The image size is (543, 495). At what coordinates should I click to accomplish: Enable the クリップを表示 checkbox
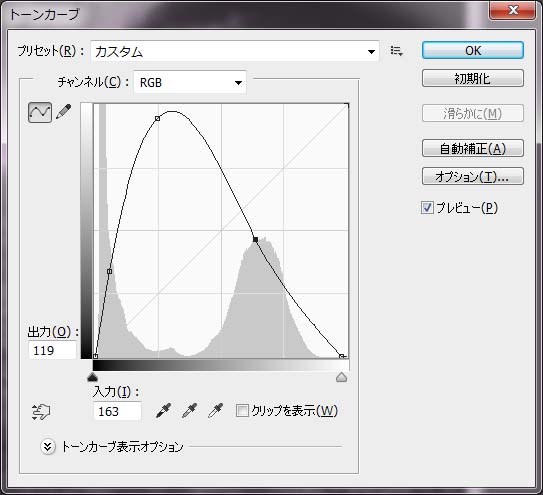click(242, 410)
